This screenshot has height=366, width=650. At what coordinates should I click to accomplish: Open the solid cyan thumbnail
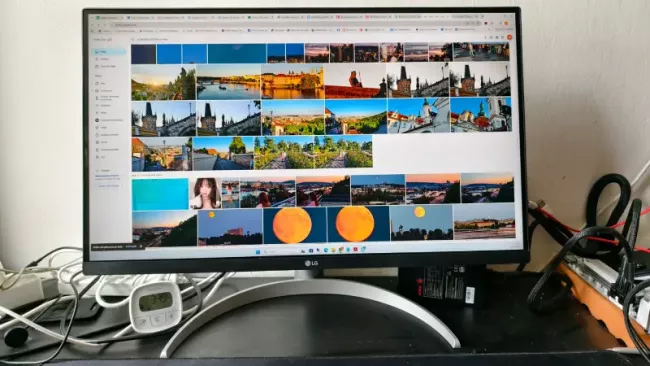[x=160, y=194]
